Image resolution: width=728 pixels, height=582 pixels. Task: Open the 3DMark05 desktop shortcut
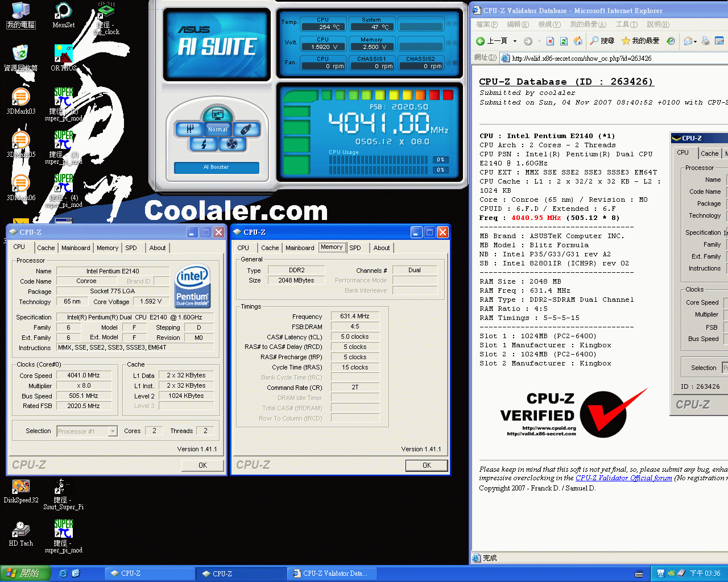pos(21,144)
